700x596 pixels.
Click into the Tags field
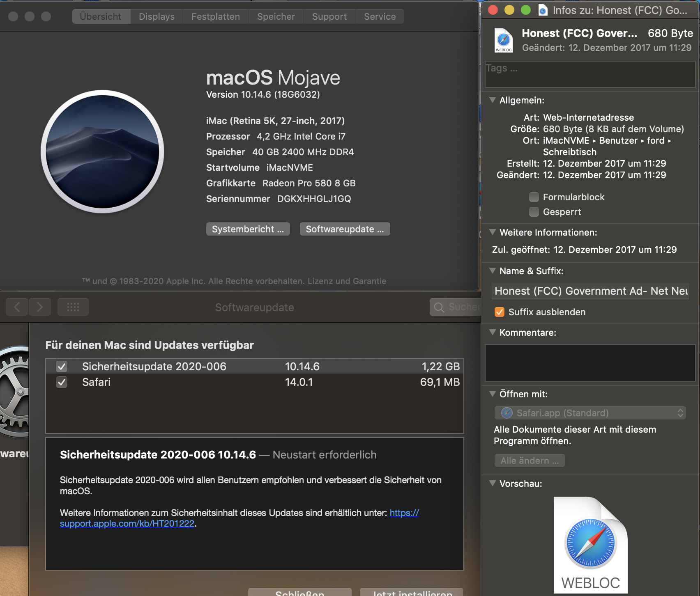coord(590,74)
